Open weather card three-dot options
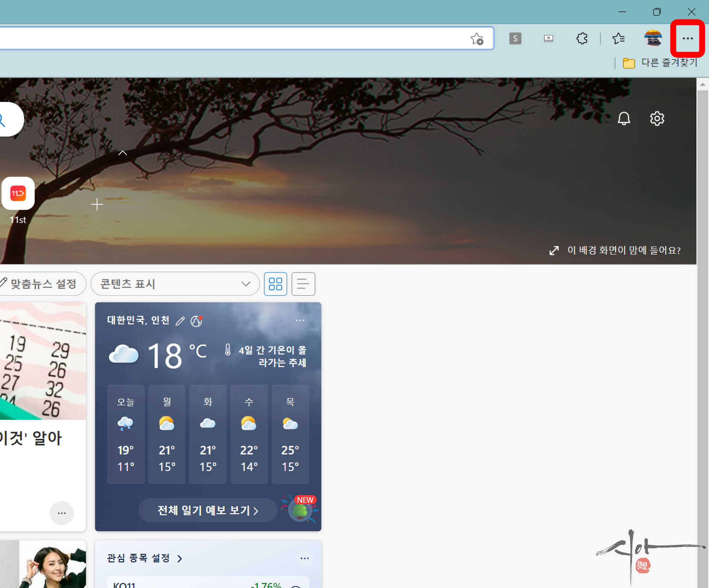Image resolution: width=709 pixels, height=588 pixels. point(300,320)
